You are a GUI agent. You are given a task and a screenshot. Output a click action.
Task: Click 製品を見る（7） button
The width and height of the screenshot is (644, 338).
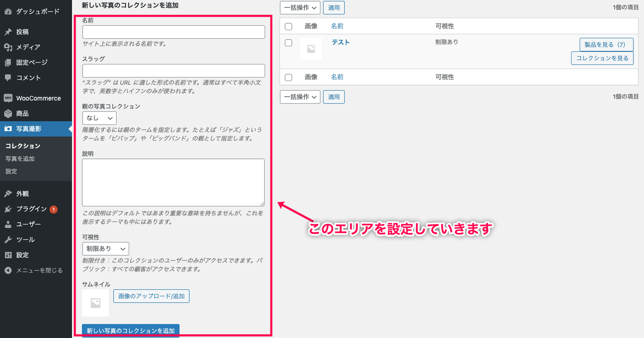[606, 44]
